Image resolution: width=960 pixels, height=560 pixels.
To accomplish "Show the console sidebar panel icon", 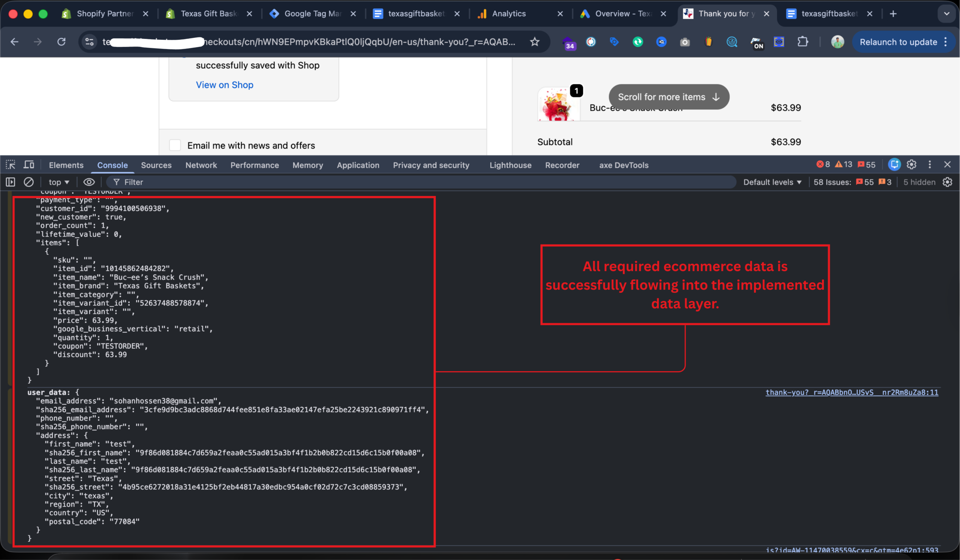I will pos(10,182).
